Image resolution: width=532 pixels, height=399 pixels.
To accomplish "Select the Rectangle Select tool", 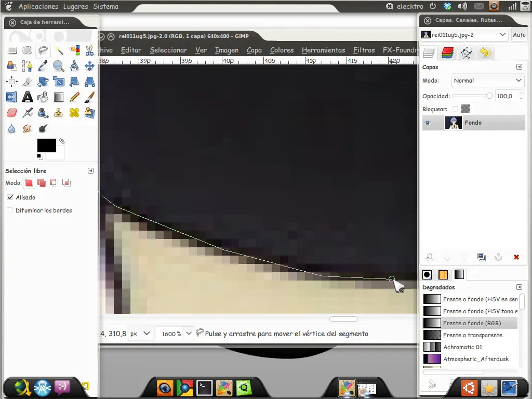I will (12, 50).
